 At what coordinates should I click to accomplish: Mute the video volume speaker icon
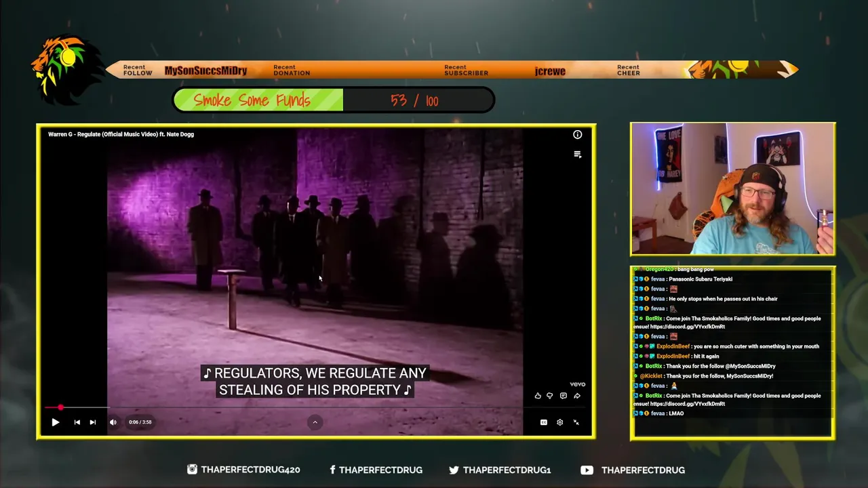[113, 422]
